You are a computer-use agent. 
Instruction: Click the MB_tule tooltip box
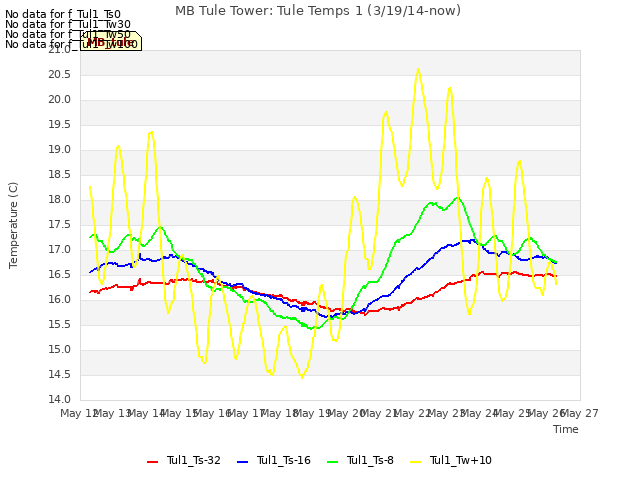tap(111, 41)
